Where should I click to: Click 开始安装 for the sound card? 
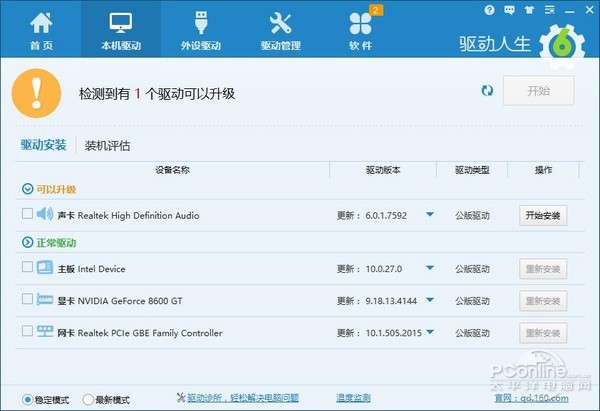point(543,215)
